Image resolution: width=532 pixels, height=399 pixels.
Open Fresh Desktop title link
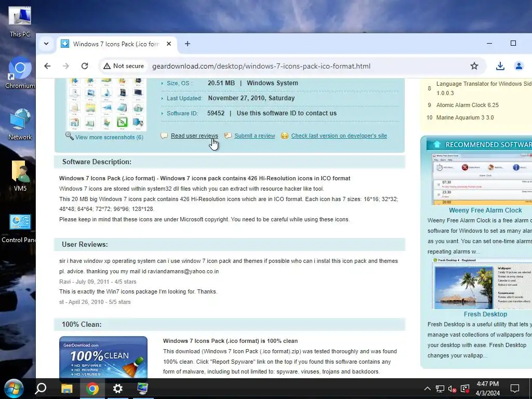(x=485, y=314)
